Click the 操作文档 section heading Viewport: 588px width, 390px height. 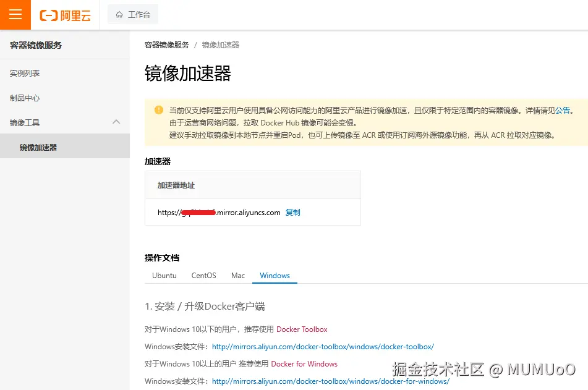point(162,258)
